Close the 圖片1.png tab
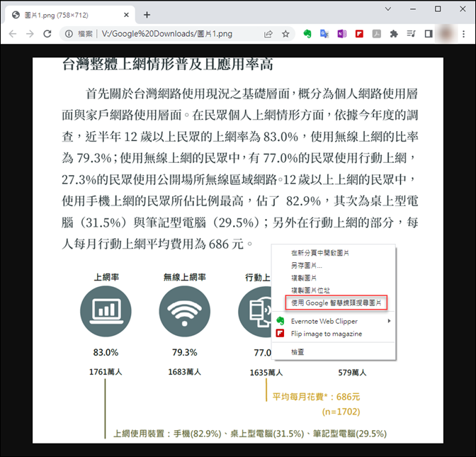The height and width of the screenshot is (457, 476). 126,15
